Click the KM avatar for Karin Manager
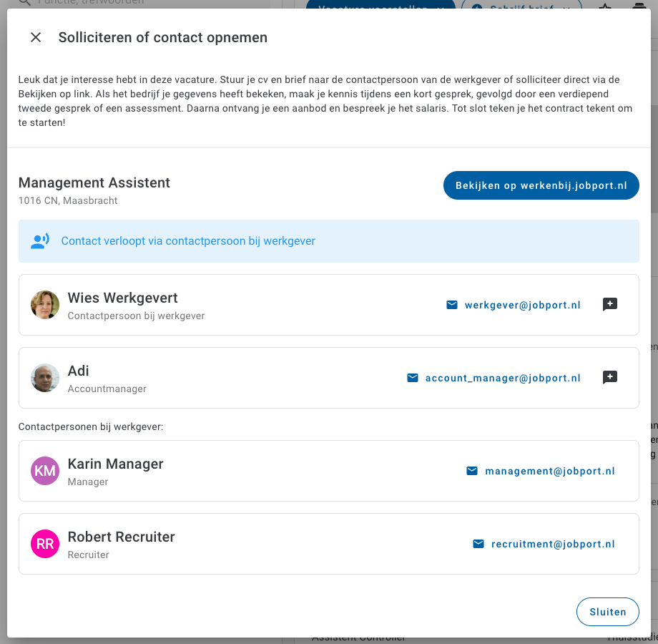The width and height of the screenshot is (658, 644). click(45, 471)
